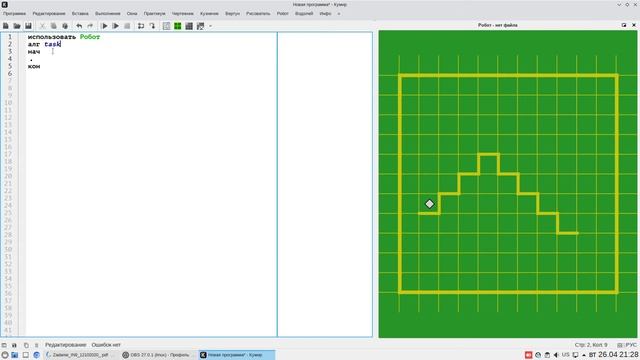Viewport: 640px width, 360px height.
Task: Click the 'кон' keyword on line 5
Action: pos(34,66)
